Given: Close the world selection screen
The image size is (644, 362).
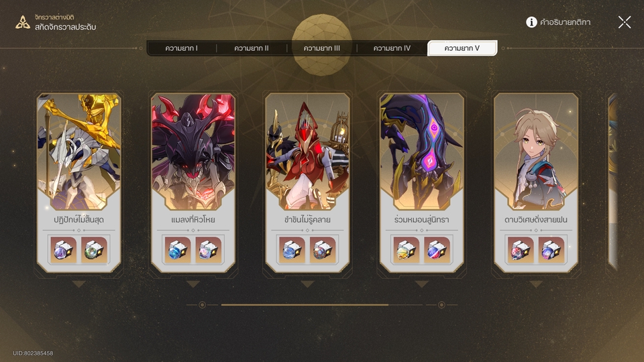Looking at the screenshot, I should click(625, 22).
